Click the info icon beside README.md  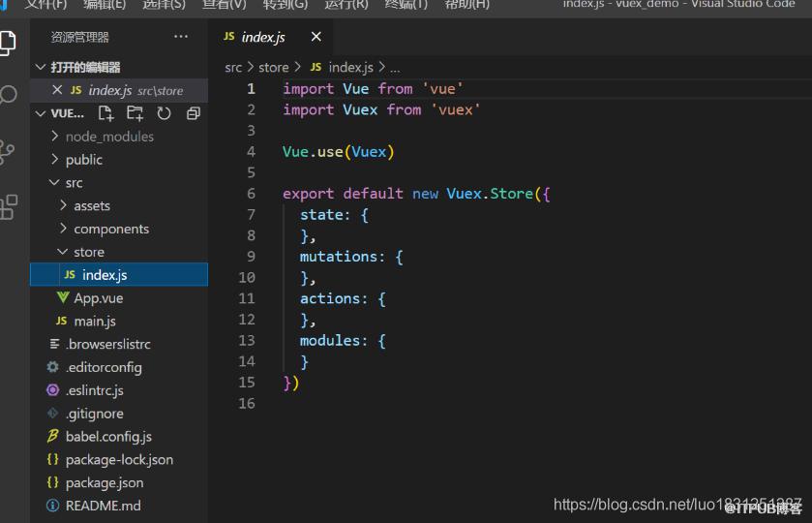point(53,506)
